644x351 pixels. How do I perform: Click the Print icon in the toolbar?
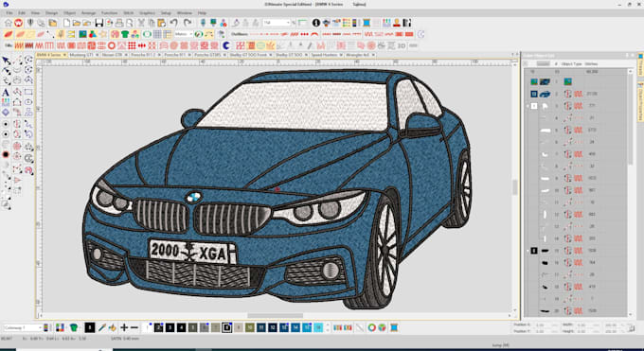(x=119, y=23)
